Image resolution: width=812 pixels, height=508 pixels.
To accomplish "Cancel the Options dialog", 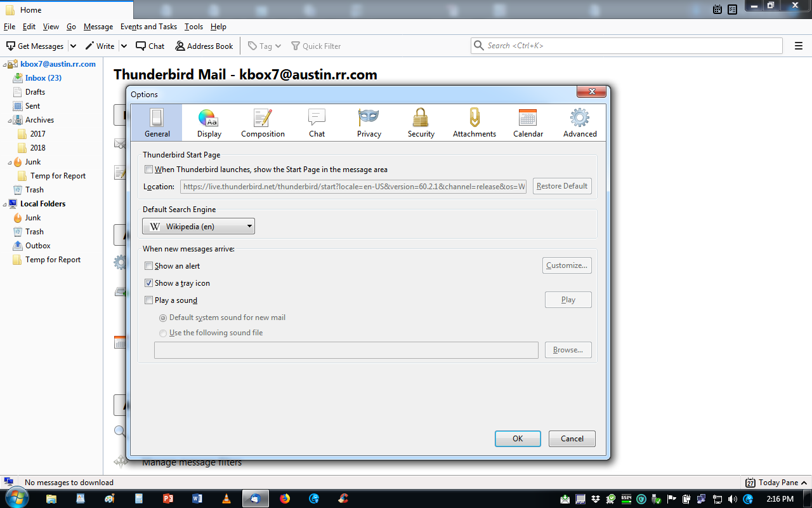I will coord(572,439).
